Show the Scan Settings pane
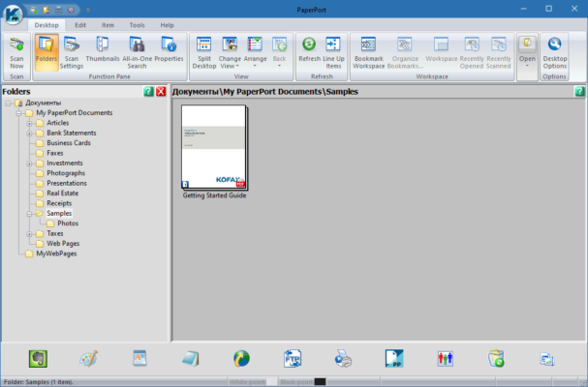 (x=72, y=52)
